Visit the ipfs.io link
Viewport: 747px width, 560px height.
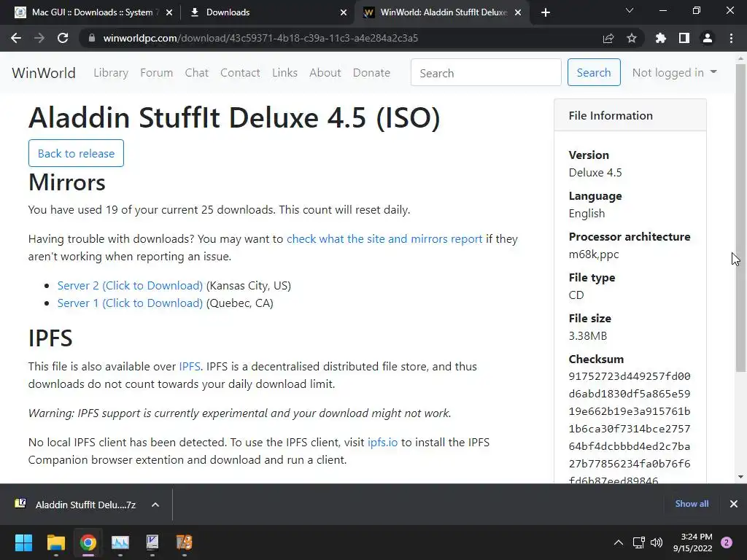point(382,443)
